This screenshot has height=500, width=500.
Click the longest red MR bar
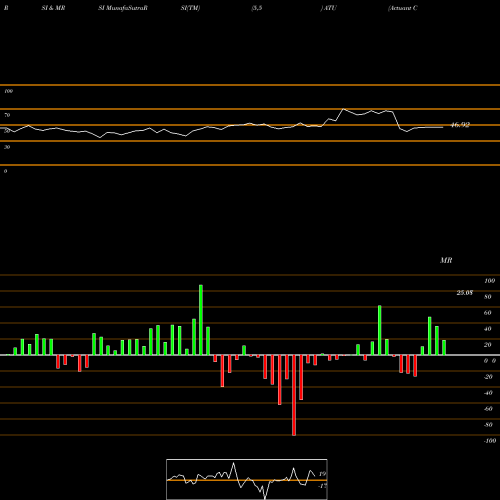(294, 395)
